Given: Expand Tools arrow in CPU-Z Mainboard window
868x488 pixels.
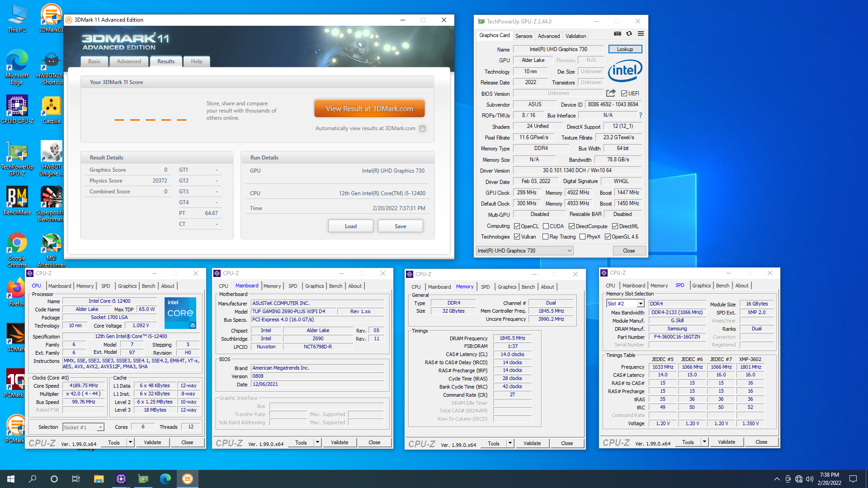Looking at the screenshot, I should click(317, 442).
